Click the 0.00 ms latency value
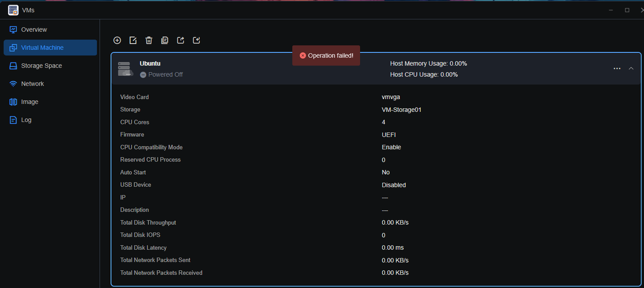Image resolution: width=644 pixels, height=288 pixels. tap(393, 248)
